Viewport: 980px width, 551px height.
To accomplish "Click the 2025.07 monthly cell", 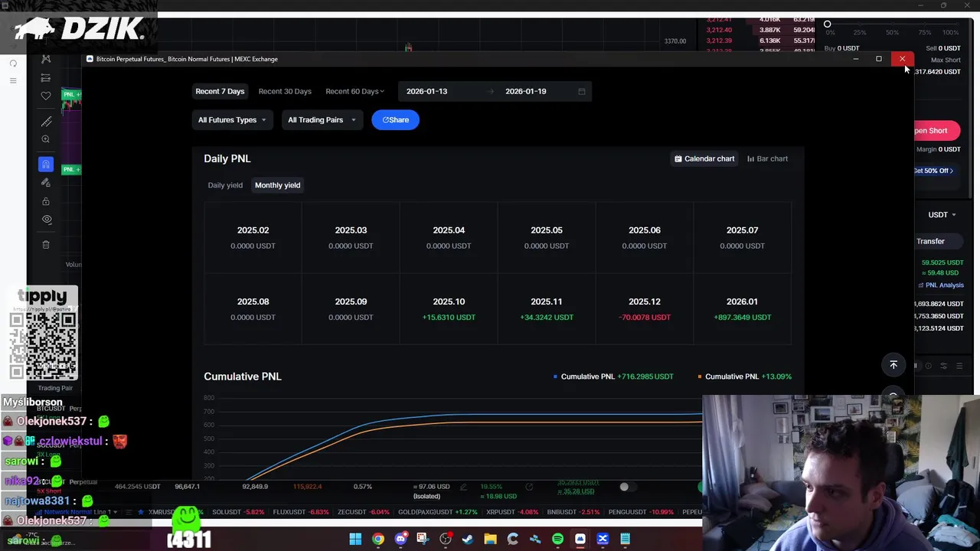I will [742, 237].
